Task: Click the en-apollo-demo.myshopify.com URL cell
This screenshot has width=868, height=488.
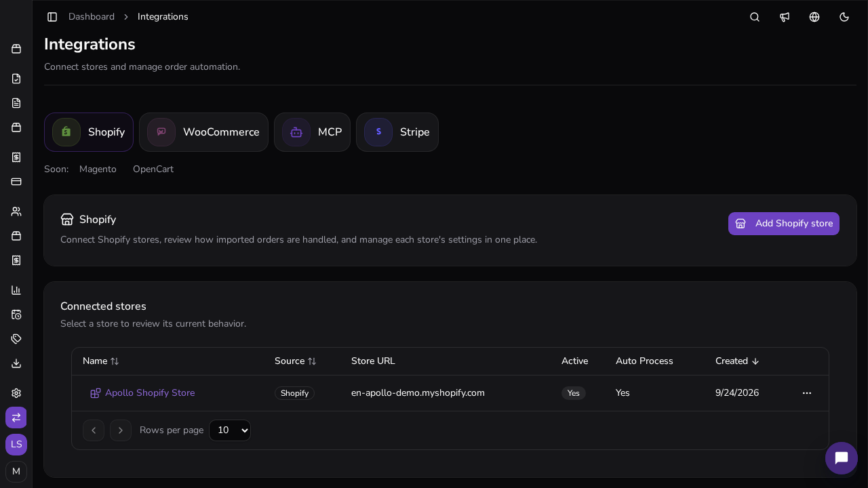Action: pyautogui.click(x=418, y=393)
